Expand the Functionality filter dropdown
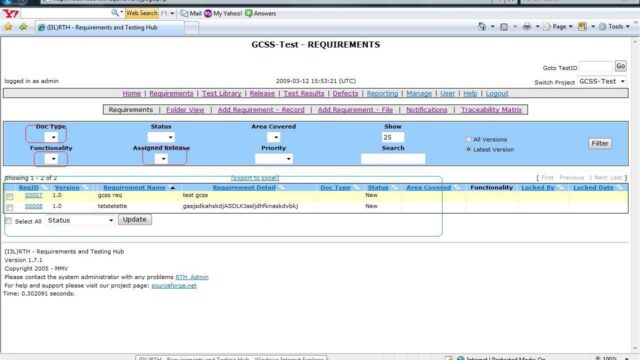The width and height of the screenshot is (640, 360). tap(51, 159)
